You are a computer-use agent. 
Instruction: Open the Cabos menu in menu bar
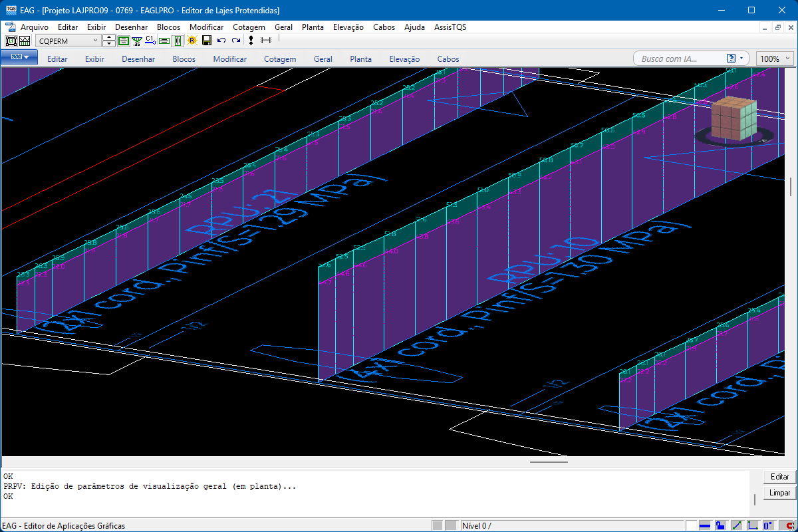[384, 27]
